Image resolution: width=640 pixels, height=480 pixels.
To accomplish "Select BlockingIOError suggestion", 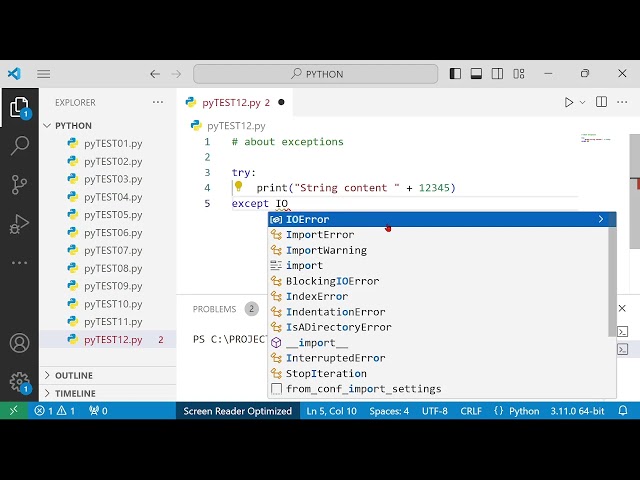I will pos(438,281).
